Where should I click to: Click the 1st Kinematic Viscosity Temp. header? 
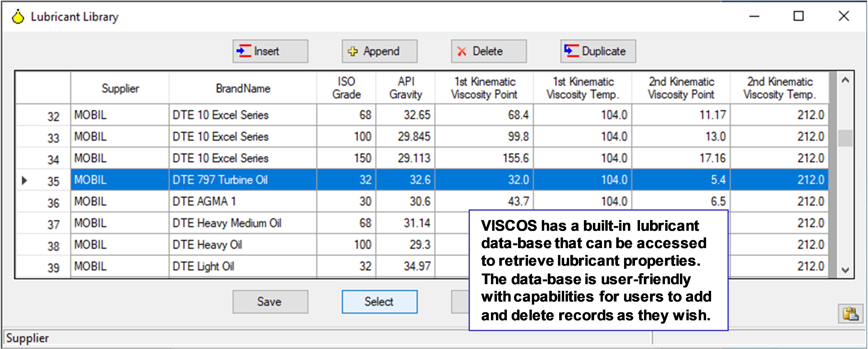tap(583, 88)
